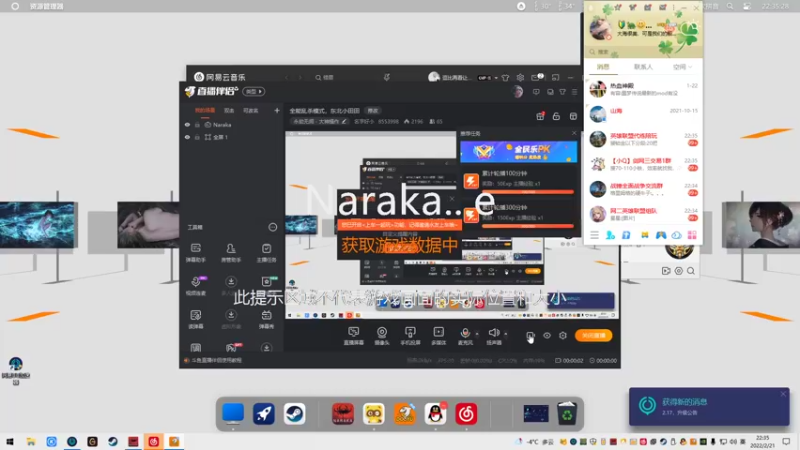Launch Steam from the dock
Screen dimensions: 800x450
[x=294, y=414]
